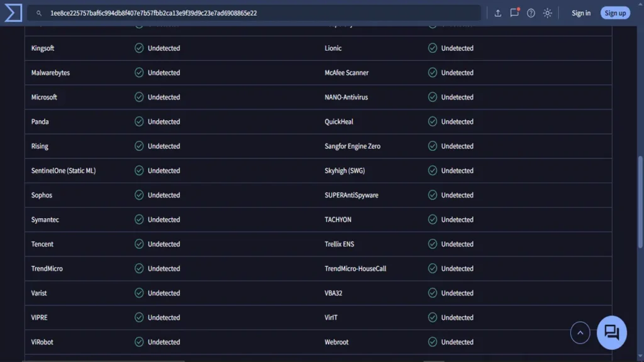Click the checkmark icon next to Microsoft

coord(139,97)
